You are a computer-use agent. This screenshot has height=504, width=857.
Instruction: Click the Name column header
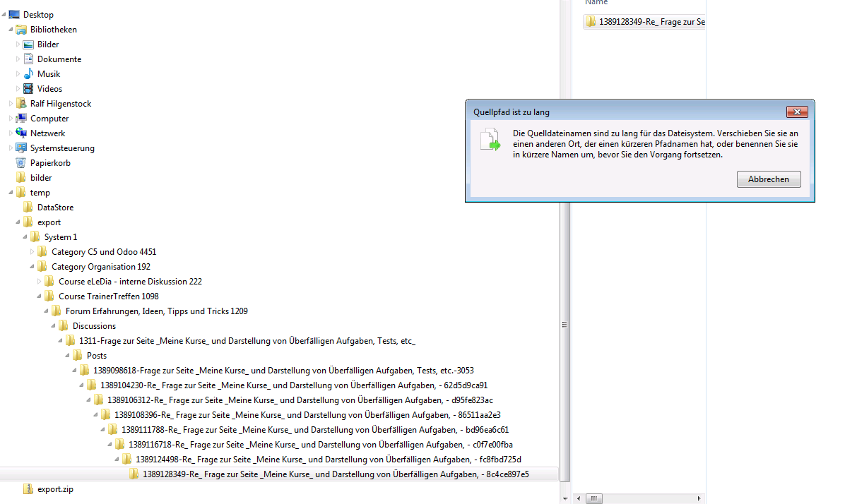point(596,3)
